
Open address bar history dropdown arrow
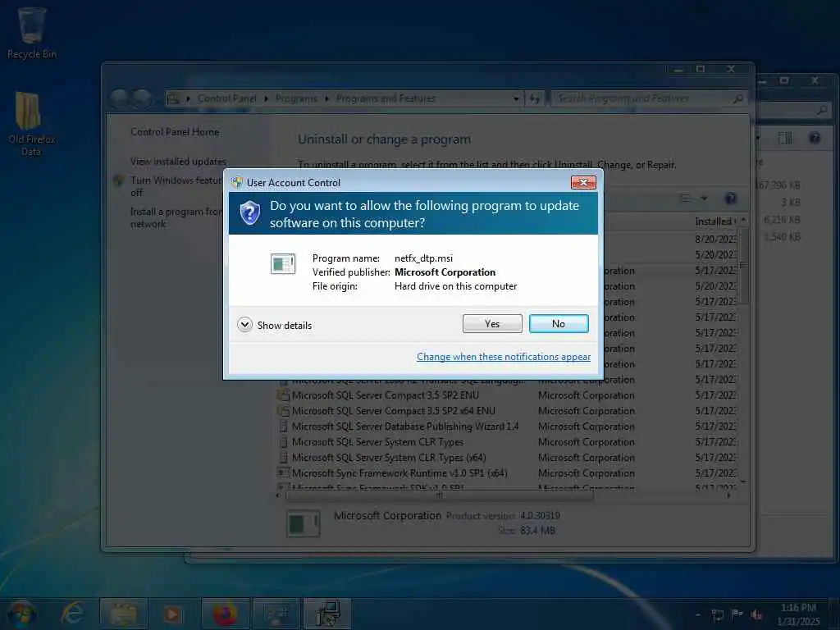coord(516,98)
